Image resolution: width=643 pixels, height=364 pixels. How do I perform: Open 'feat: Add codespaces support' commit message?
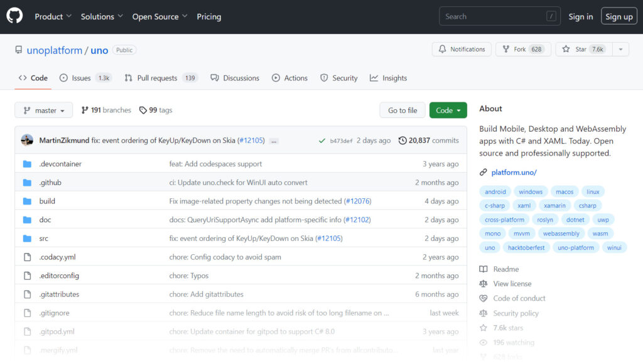(x=215, y=164)
